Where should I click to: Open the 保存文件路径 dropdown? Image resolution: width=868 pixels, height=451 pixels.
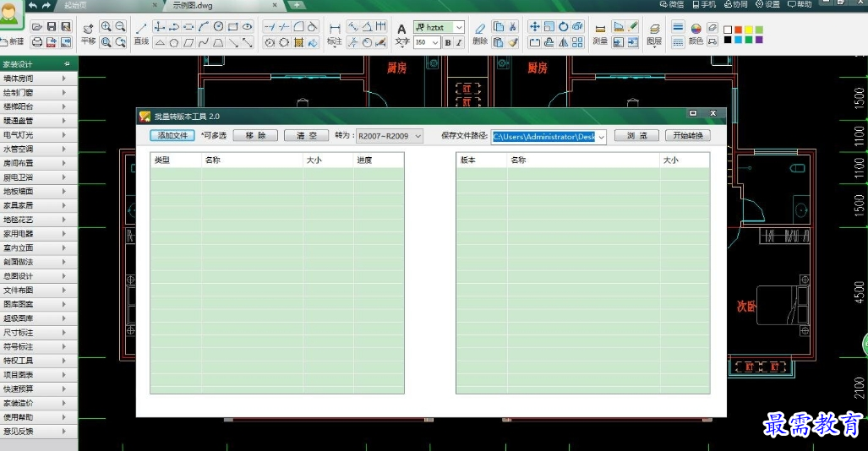tap(601, 137)
